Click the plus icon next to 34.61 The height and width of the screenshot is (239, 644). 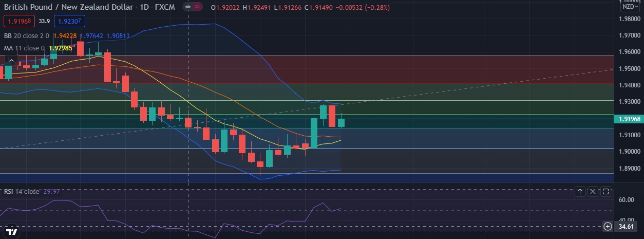(x=608, y=226)
